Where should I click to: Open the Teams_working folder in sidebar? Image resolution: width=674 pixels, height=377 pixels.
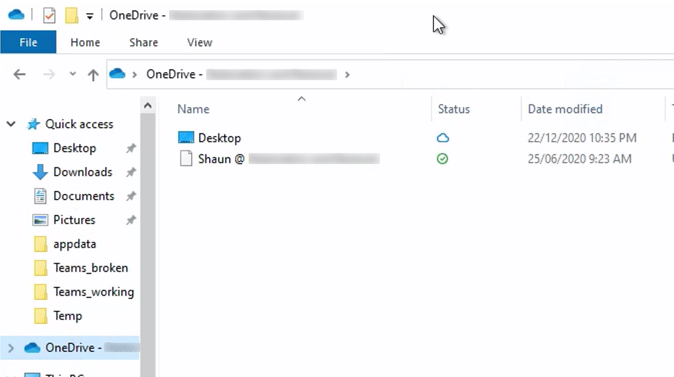click(x=94, y=292)
